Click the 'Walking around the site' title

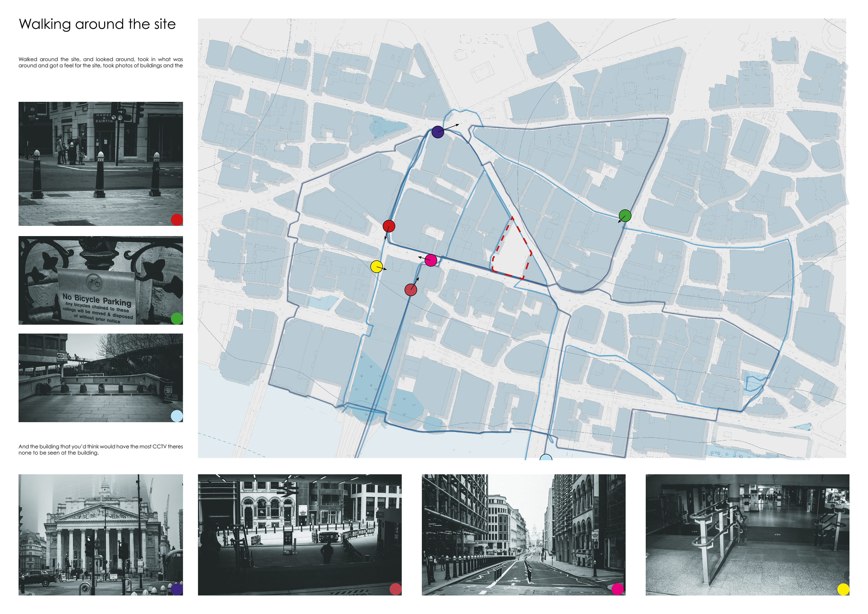click(x=97, y=24)
